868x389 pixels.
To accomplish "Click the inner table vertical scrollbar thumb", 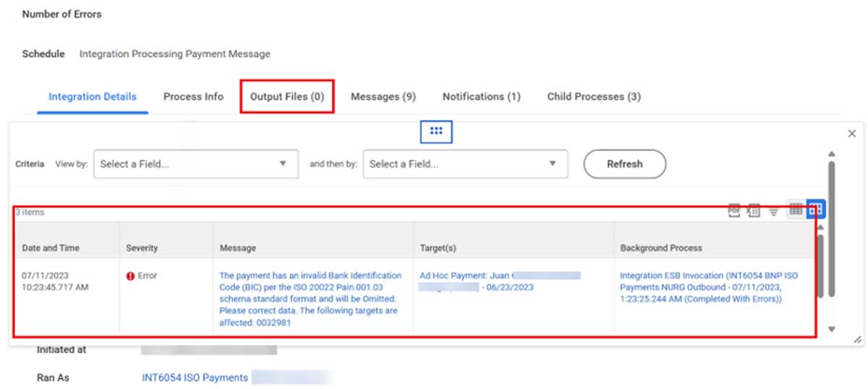I will click(820, 265).
